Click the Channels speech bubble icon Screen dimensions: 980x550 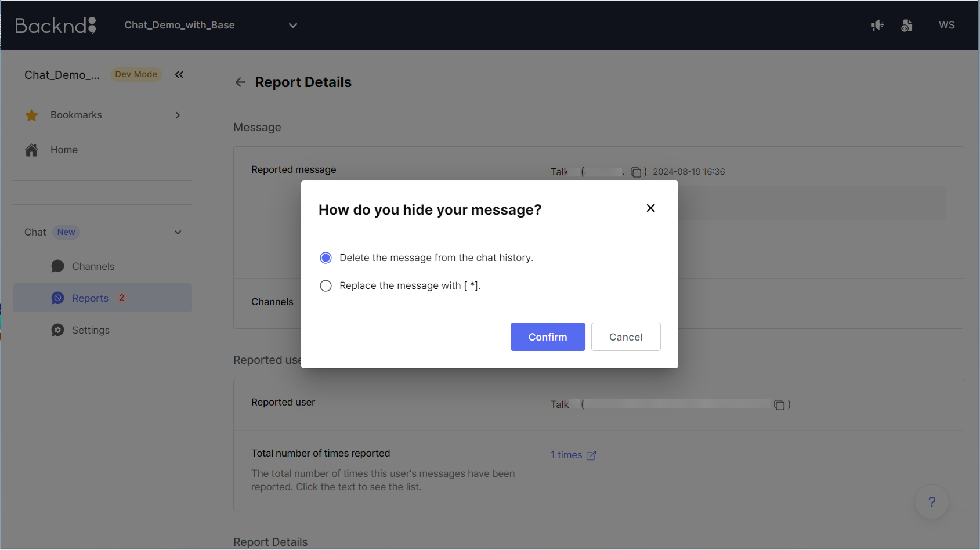coord(57,266)
